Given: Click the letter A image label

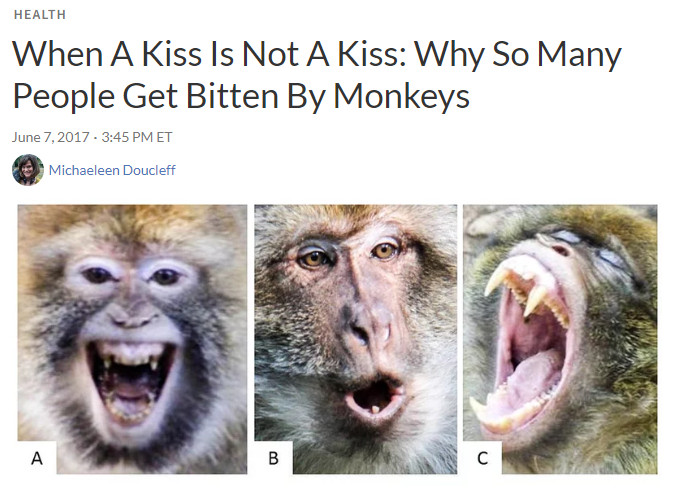Looking at the screenshot, I should [37, 458].
